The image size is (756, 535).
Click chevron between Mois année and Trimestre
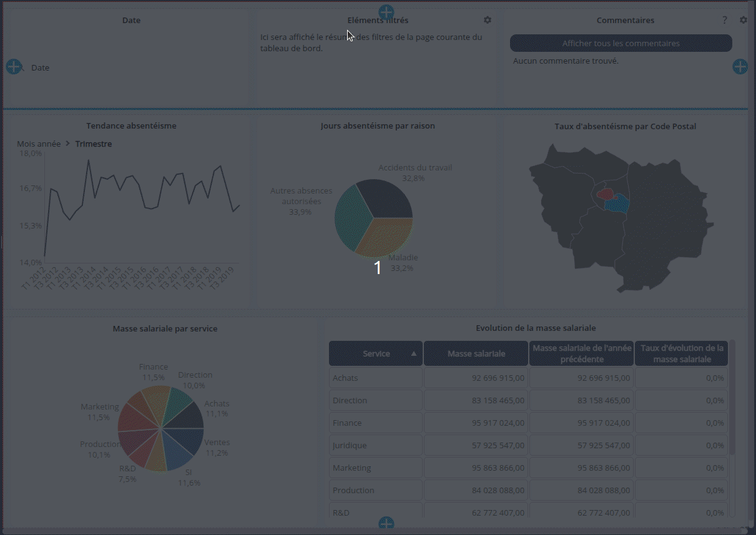click(x=68, y=144)
